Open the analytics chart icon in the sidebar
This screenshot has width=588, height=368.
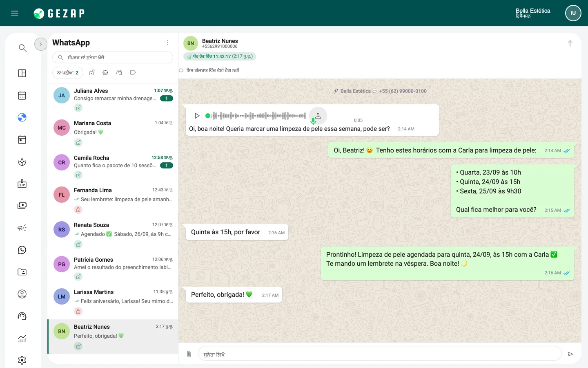[x=22, y=338]
